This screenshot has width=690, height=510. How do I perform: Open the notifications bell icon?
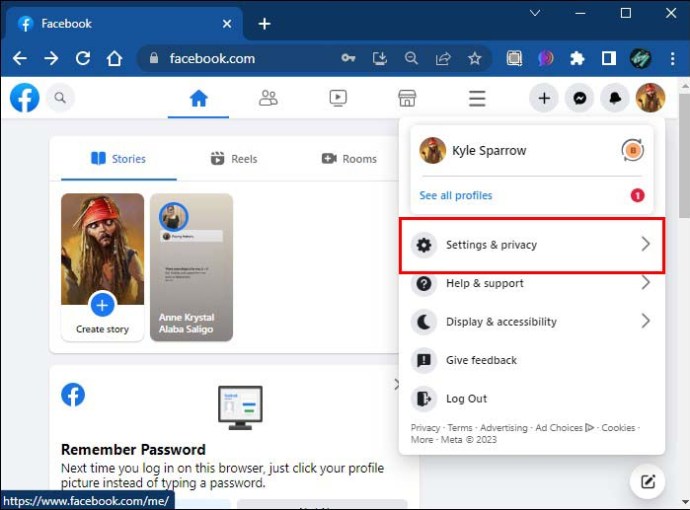pyautogui.click(x=614, y=98)
